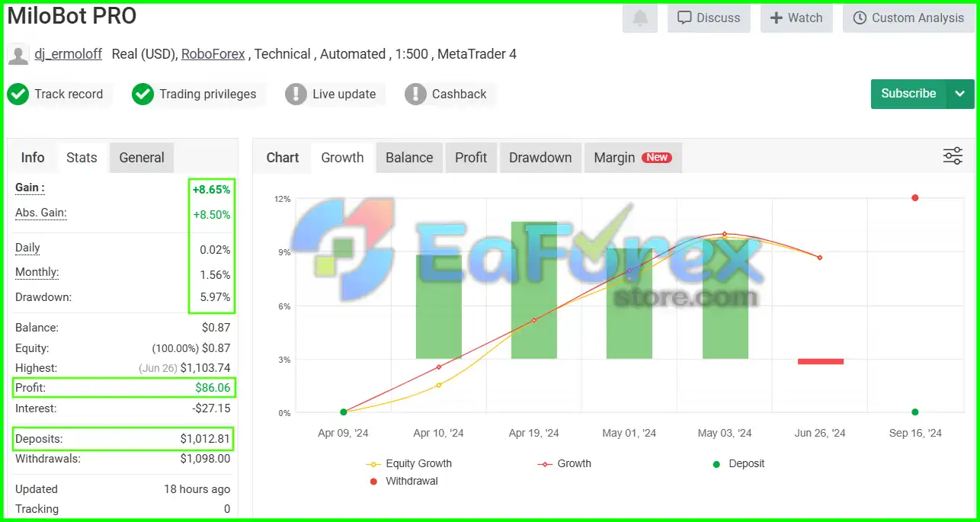Select the Chart tab

click(x=283, y=158)
